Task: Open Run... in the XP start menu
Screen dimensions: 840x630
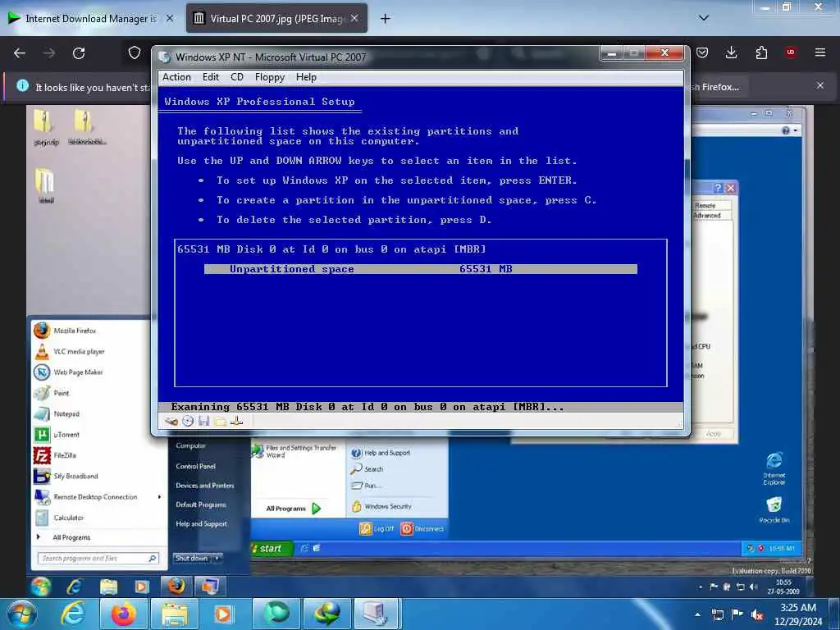Action: tap(366, 486)
